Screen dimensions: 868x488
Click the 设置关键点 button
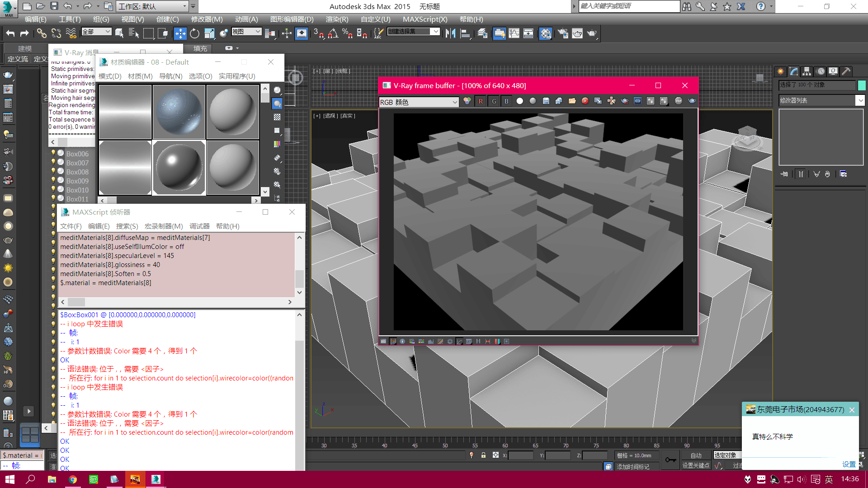(696, 465)
